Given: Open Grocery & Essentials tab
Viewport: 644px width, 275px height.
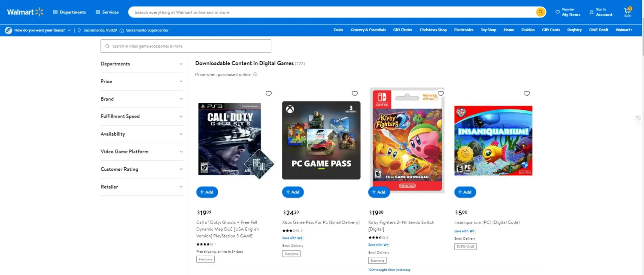Looking at the screenshot, I should (368, 30).
